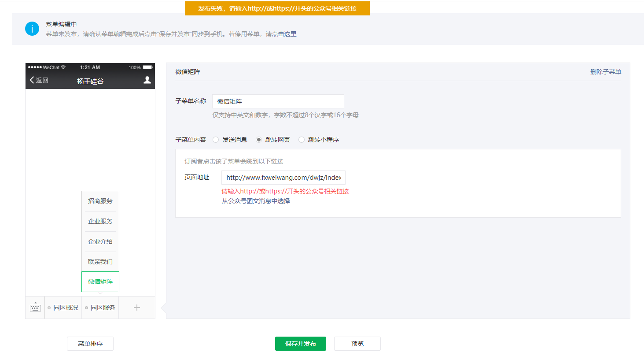Click the 杨王硅谷 title in phone preview

90,81
